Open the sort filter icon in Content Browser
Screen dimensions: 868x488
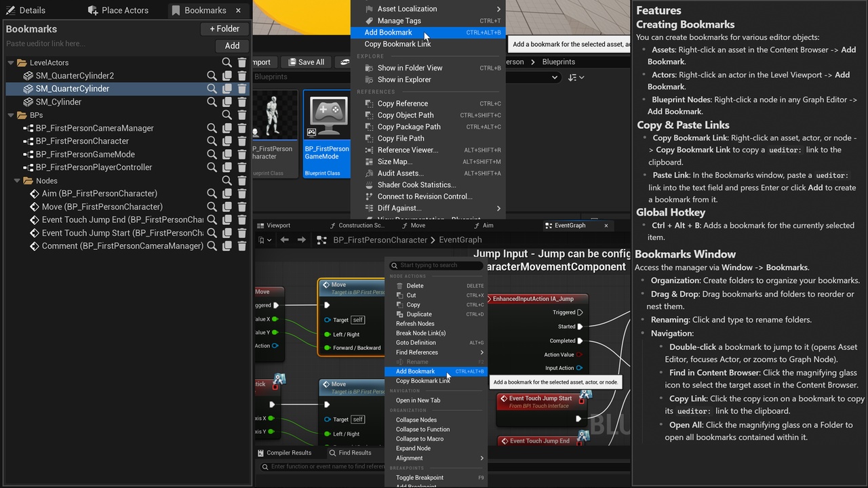click(574, 77)
